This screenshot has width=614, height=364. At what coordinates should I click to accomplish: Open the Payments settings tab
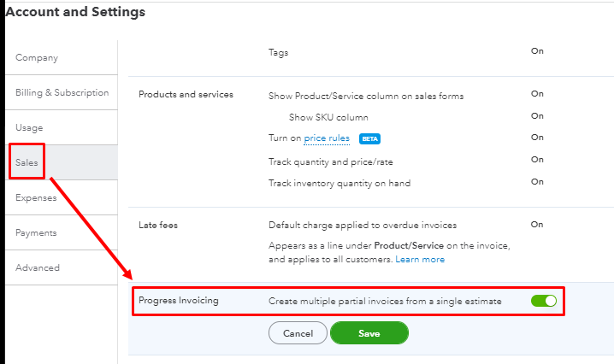pyautogui.click(x=36, y=232)
